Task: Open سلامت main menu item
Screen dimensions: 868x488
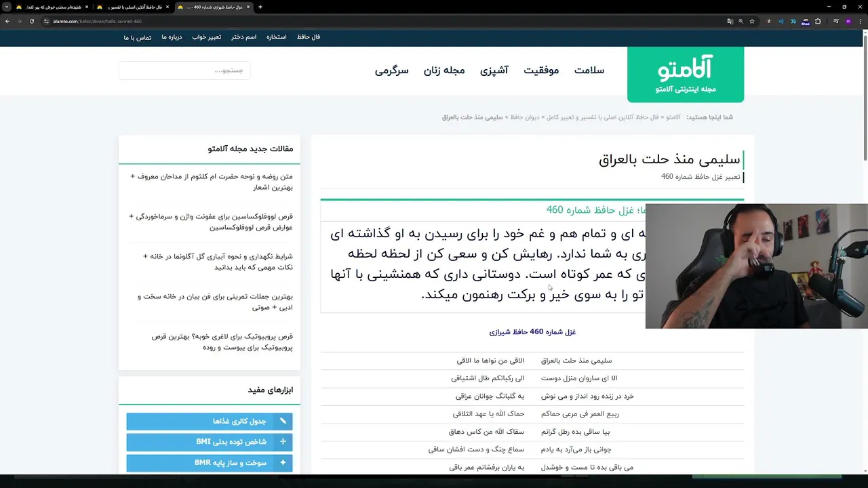Action: pos(589,70)
